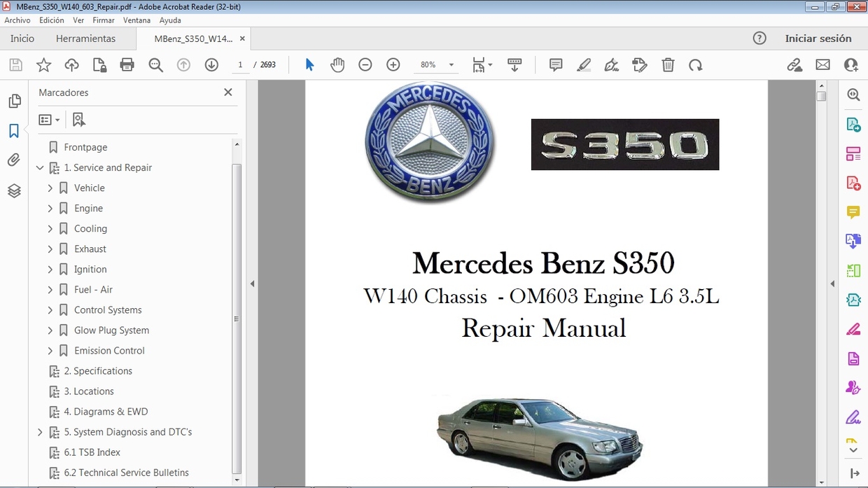The image size is (868, 488).
Task: Collapse the 1. Service and Repair bookmark
Action: pyautogui.click(x=40, y=167)
